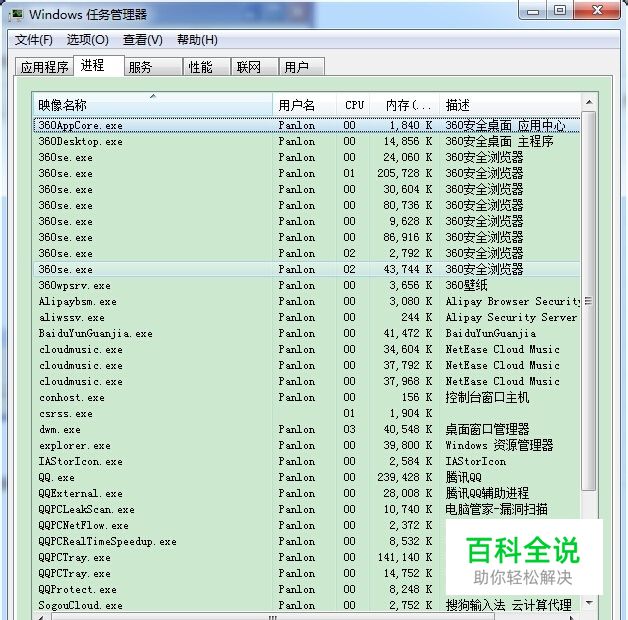Image resolution: width=628 pixels, height=620 pixels.
Task: Select 360se.exe using 24,060 K memory
Action: (306, 157)
